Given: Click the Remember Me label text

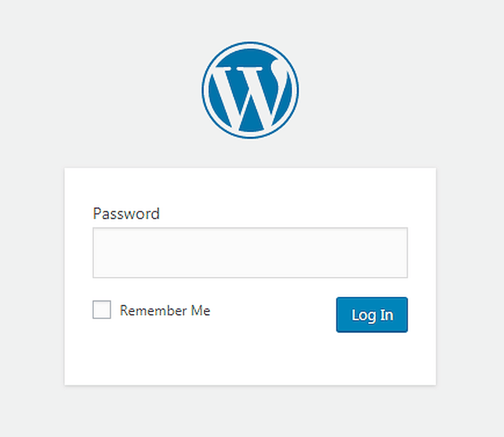Looking at the screenshot, I should coord(165,310).
